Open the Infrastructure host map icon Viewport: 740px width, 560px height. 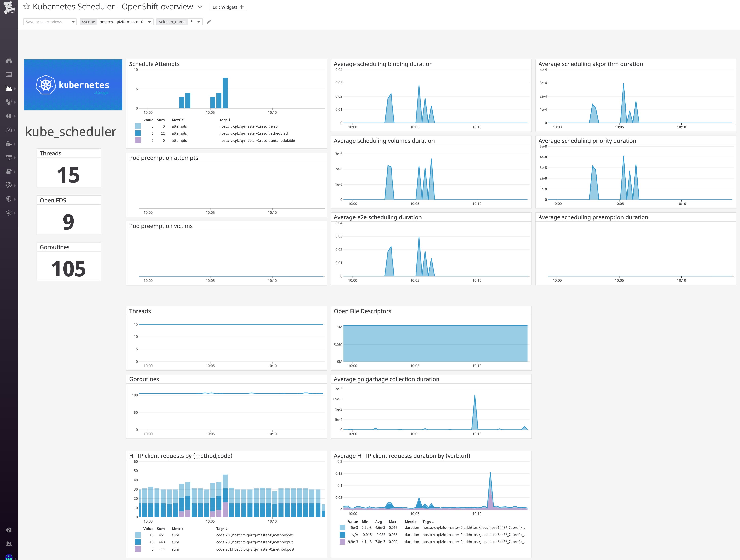click(9, 102)
